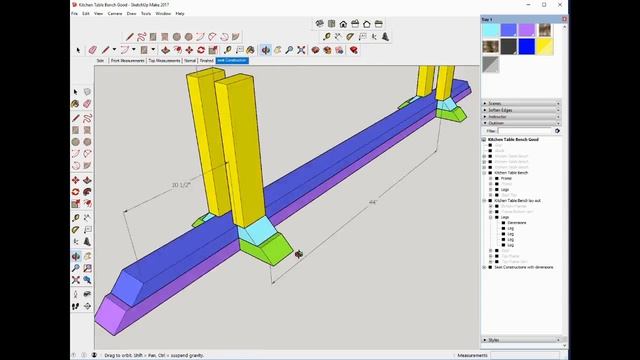Pick the pure blue material swatch
This screenshot has height=360, width=640.
tap(527, 47)
